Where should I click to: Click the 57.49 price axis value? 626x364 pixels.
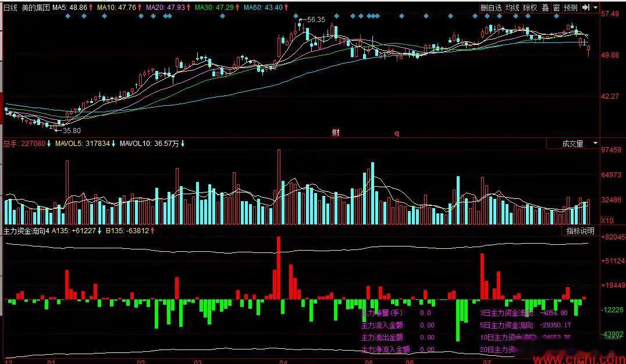(610, 14)
